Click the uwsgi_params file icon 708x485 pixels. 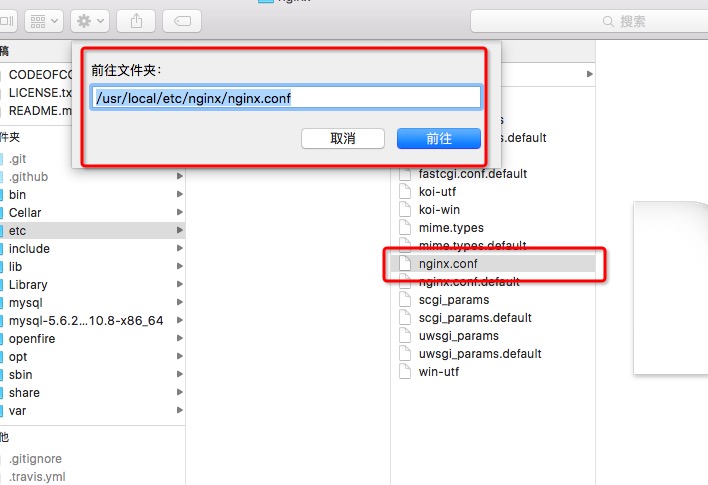pyautogui.click(x=405, y=336)
